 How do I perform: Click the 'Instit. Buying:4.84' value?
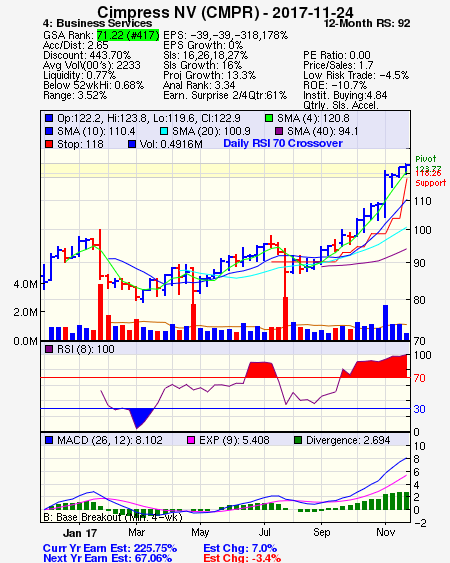[x=345, y=96]
